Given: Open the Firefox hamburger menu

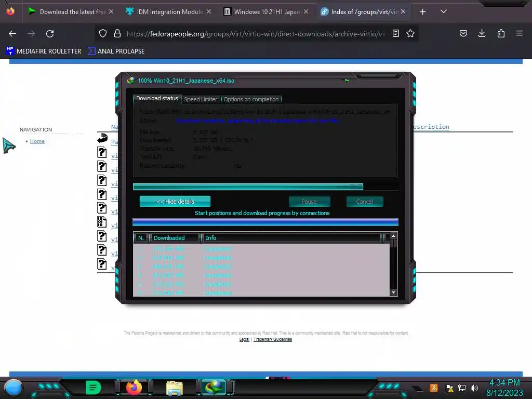Looking at the screenshot, I should (520, 33).
